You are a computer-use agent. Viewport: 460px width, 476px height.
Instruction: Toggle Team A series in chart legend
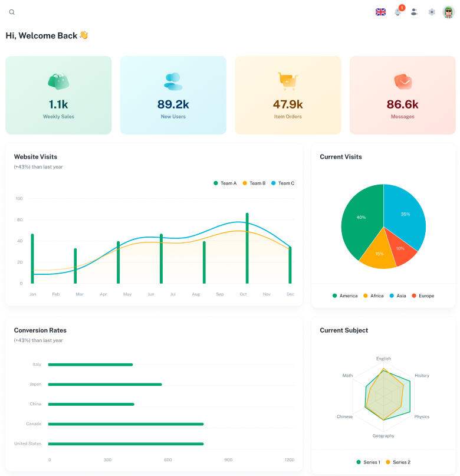coord(225,183)
